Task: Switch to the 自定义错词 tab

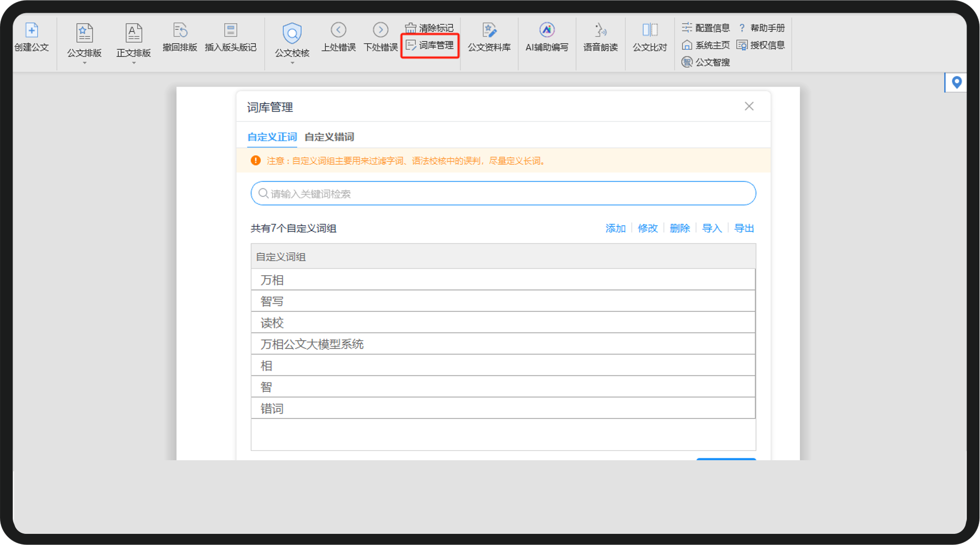Action: click(329, 137)
